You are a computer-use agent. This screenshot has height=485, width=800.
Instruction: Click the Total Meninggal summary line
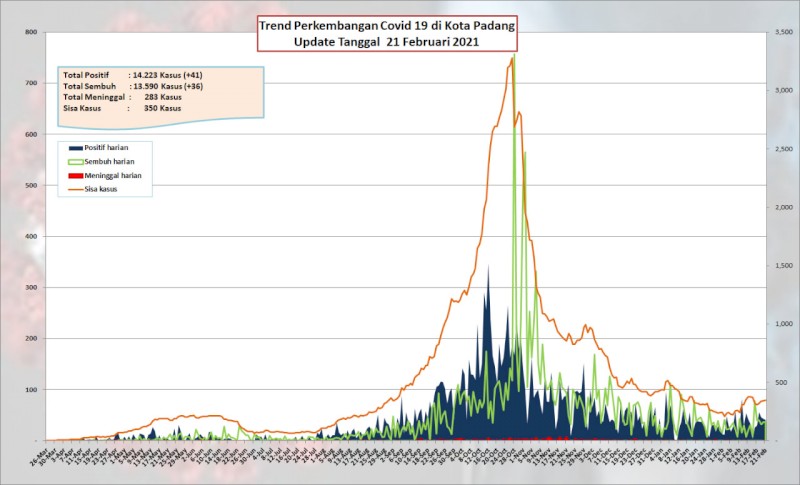[x=122, y=97]
